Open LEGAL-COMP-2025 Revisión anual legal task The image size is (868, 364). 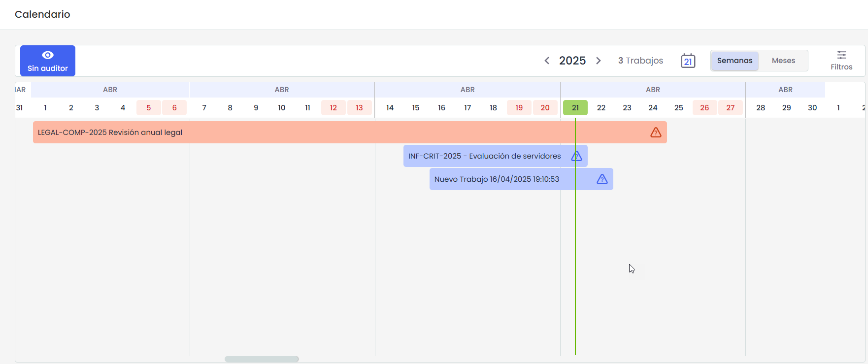click(x=110, y=132)
